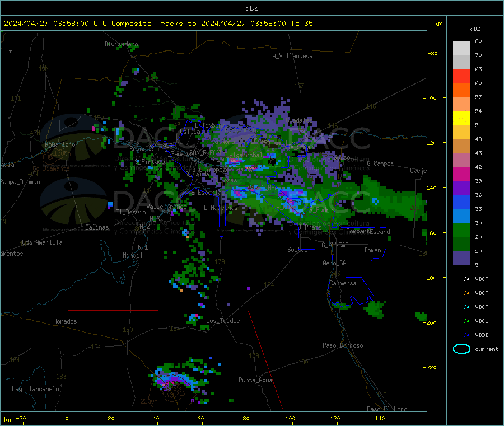The width and height of the screenshot is (504, 426).
Task: Click the -80 km vertical axis label
Action: click(x=432, y=53)
